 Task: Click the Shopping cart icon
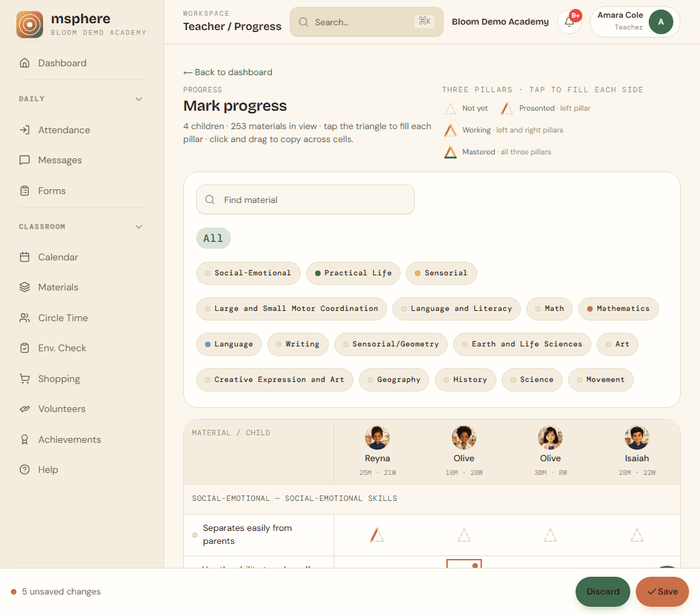pos(25,379)
